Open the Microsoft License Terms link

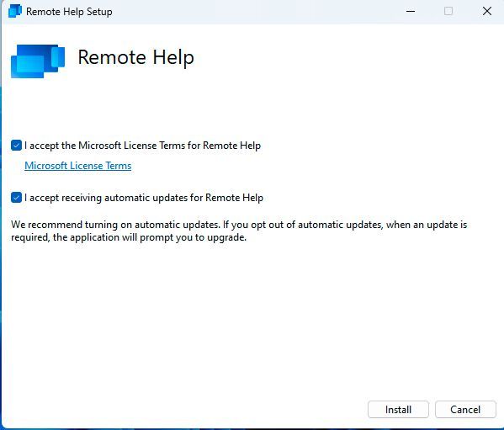(x=78, y=166)
